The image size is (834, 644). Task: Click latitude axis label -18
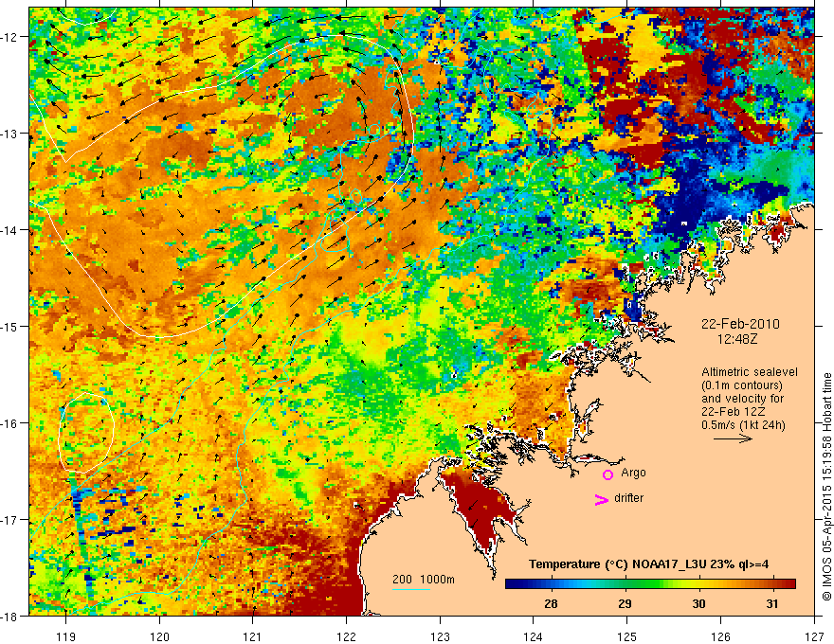(x=11, y=617)
